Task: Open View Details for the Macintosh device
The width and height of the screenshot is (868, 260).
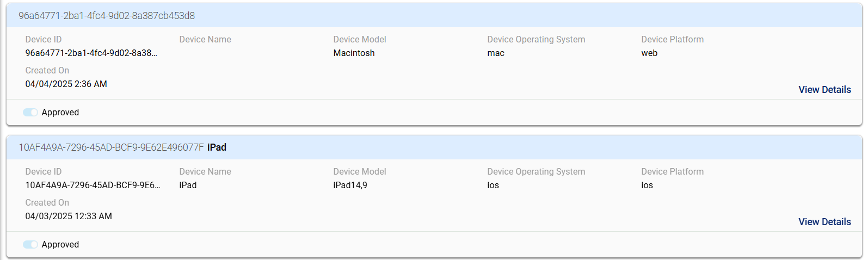Action: coord(824,90)
